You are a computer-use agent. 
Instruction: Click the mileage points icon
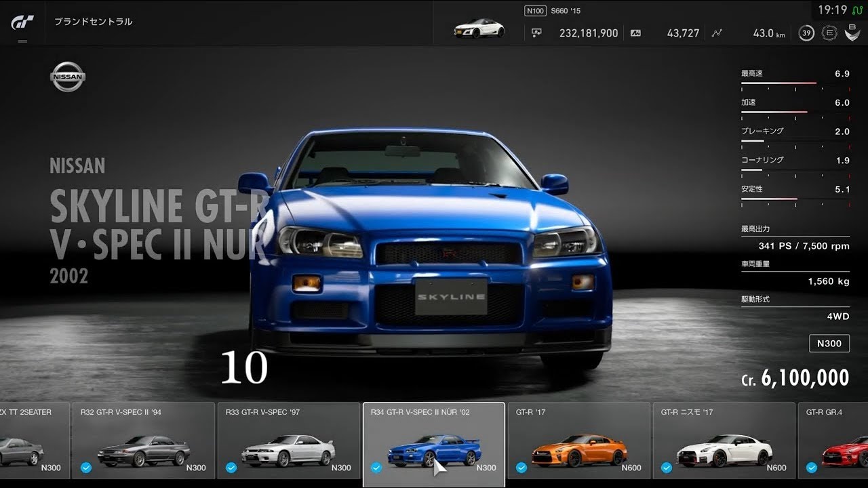(635, 33)
